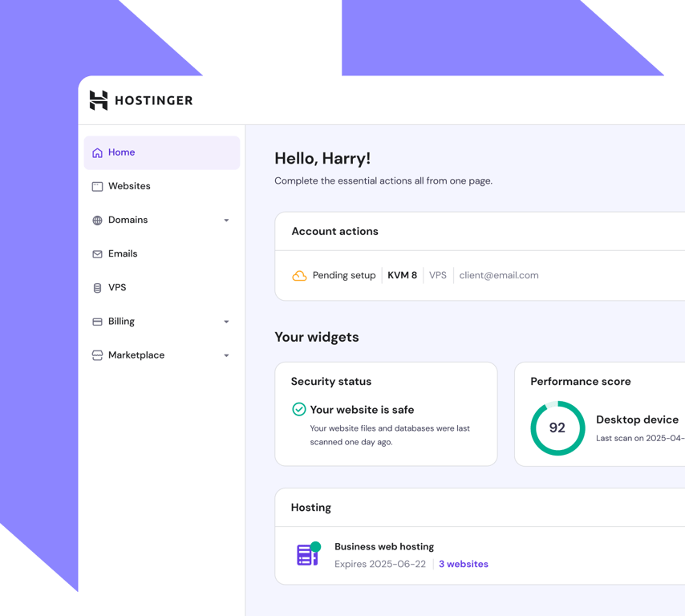Open the 3 websites link
Screen dimensions: 685x616
click(x=464, y=564)
